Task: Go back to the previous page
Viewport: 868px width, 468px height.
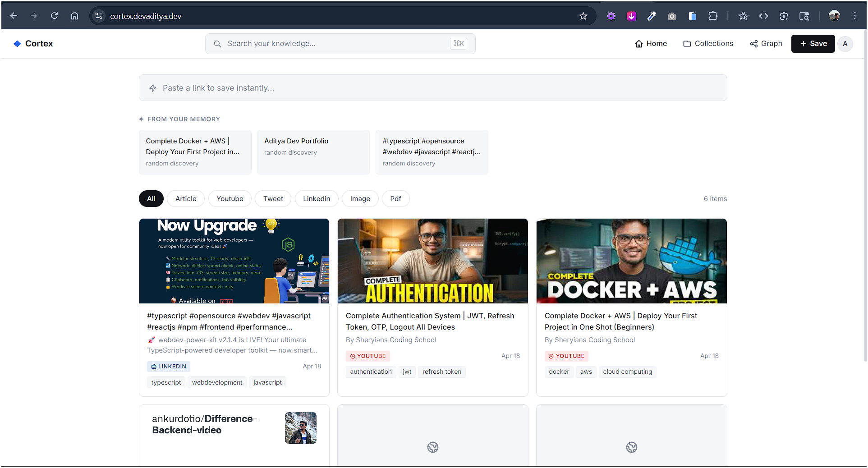Action: pyautogui.click(x=14, y=16)
